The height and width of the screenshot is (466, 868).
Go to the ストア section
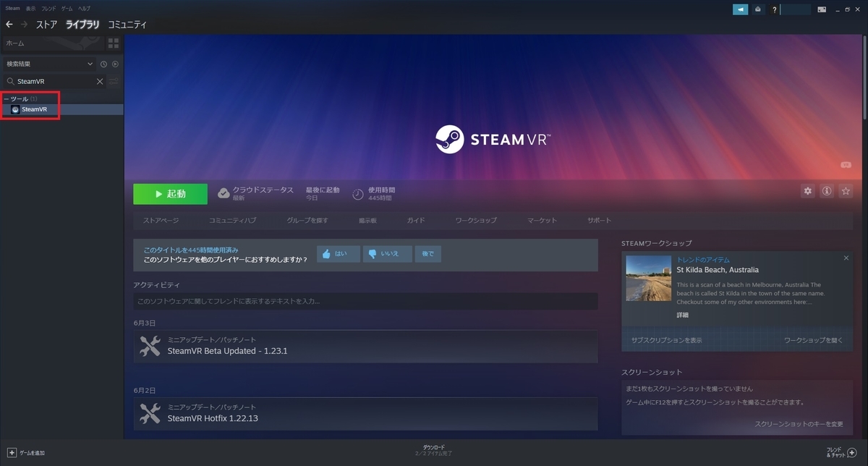coord(47,25)
